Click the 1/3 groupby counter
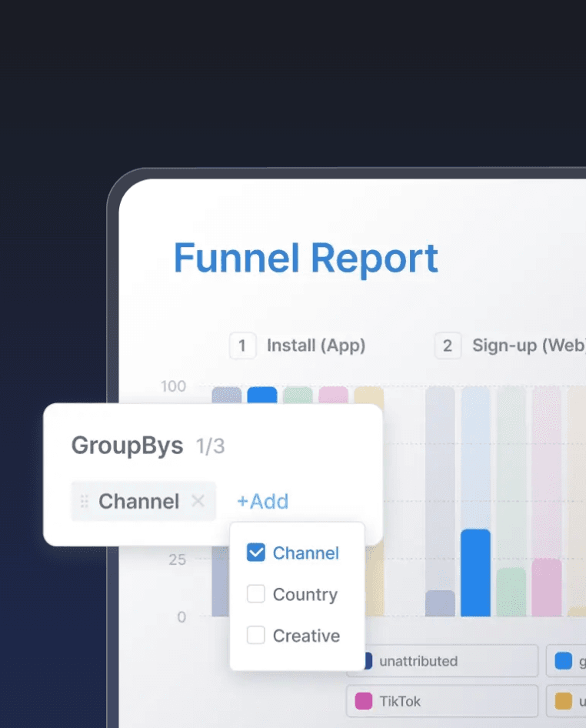The height and width of the screenshot is (728, 586). coord(210,446)
